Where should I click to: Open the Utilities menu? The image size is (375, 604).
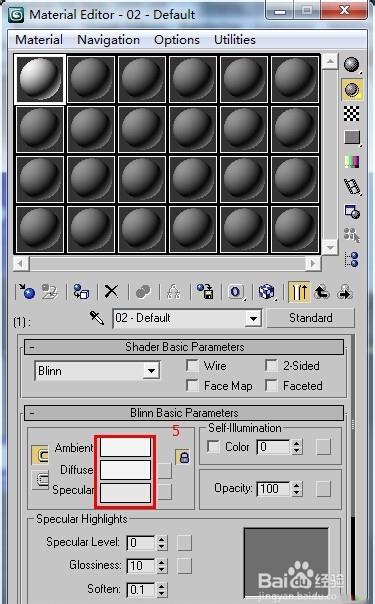(235, 40)
